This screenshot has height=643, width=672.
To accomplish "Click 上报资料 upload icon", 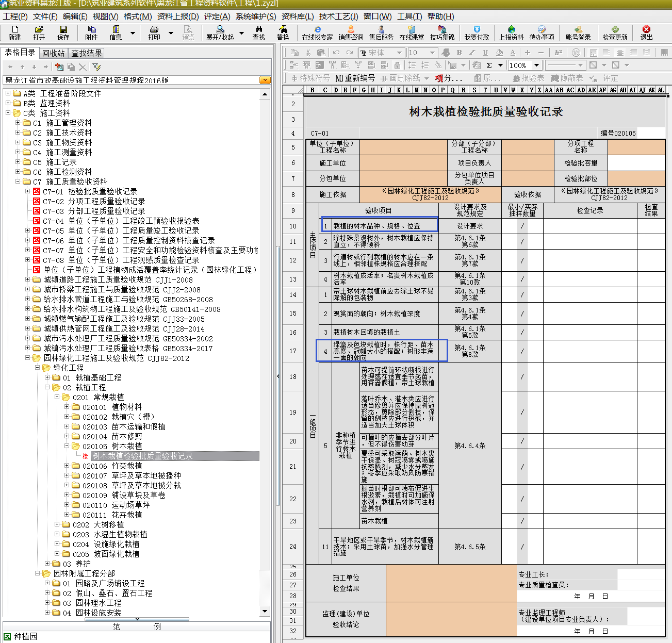I will (x=511, y=33).
